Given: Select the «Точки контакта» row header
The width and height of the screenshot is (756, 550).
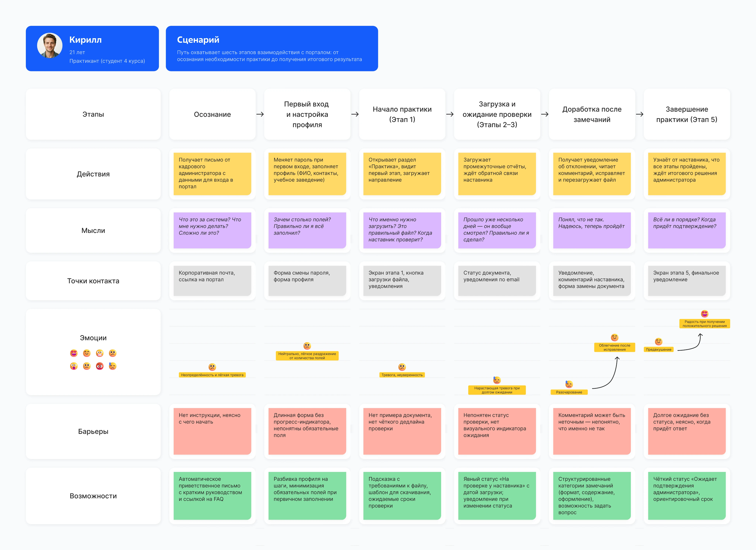Looking at the screenshot, I should (93, 281).
